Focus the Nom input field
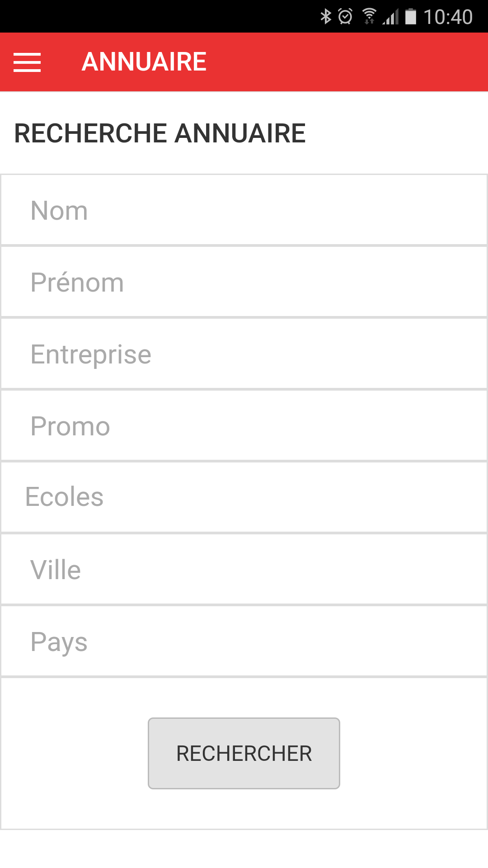Image resolution: width=488 pixels, height=868 pixels. pos(244,211)
